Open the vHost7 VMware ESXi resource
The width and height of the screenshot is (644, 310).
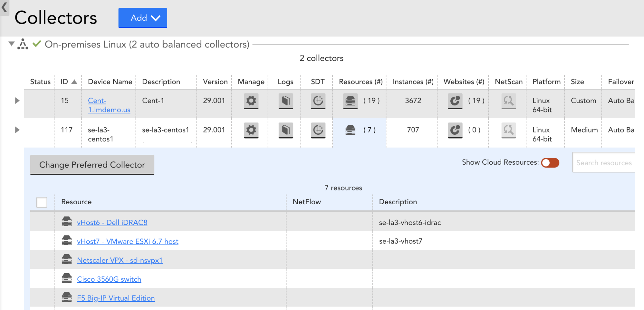pos(127,241)
